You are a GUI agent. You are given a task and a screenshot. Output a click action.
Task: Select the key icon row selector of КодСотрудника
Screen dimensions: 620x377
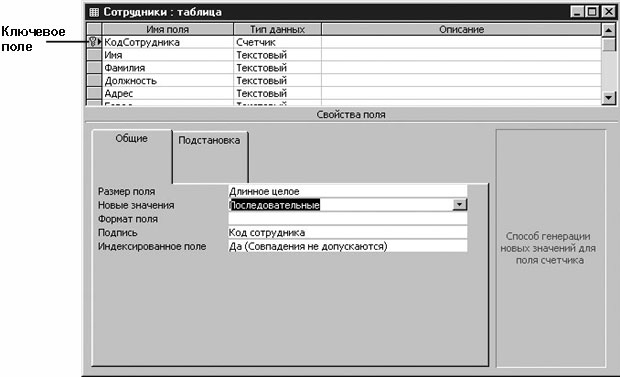coord(94,42)
